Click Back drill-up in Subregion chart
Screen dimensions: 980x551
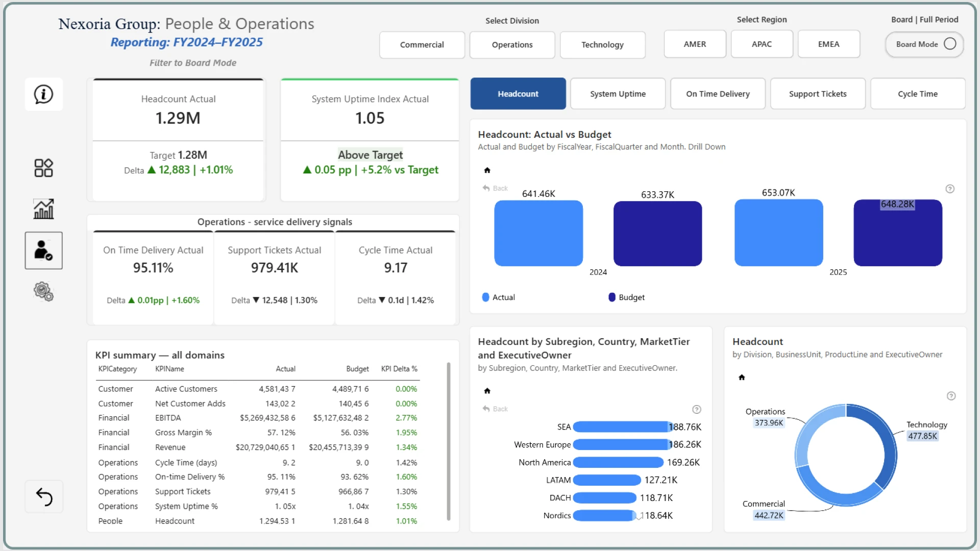495,409
